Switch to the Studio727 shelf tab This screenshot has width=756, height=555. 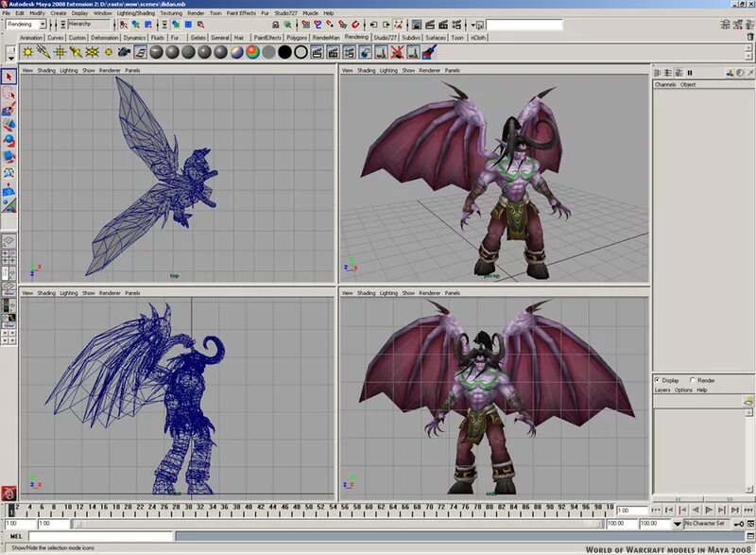pyautogui.click(x=385, y=38)
